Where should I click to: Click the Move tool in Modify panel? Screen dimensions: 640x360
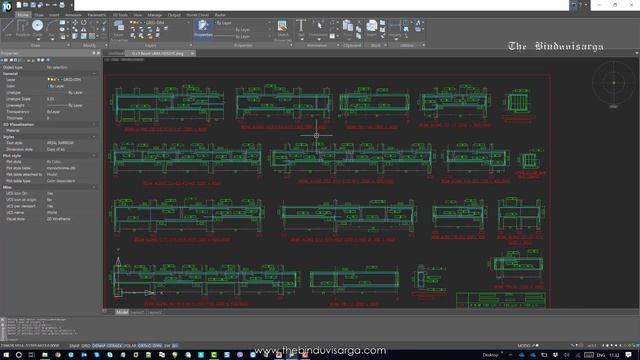coord(75,22)
